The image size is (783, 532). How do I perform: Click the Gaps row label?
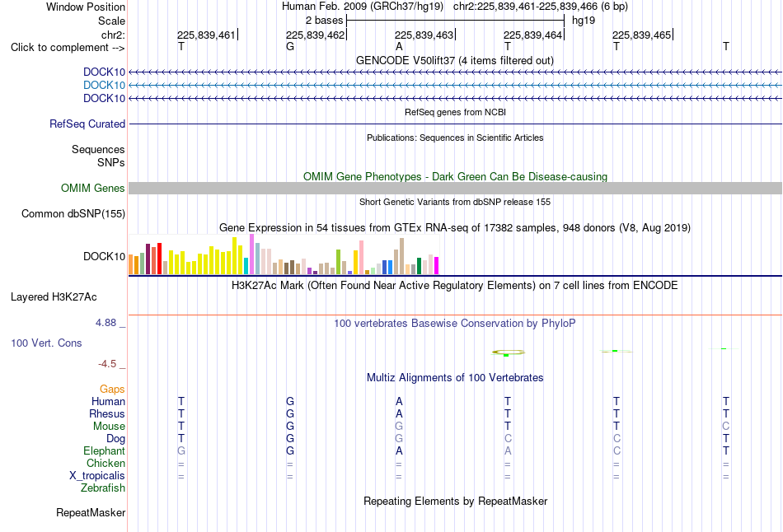tap(112, 389)
